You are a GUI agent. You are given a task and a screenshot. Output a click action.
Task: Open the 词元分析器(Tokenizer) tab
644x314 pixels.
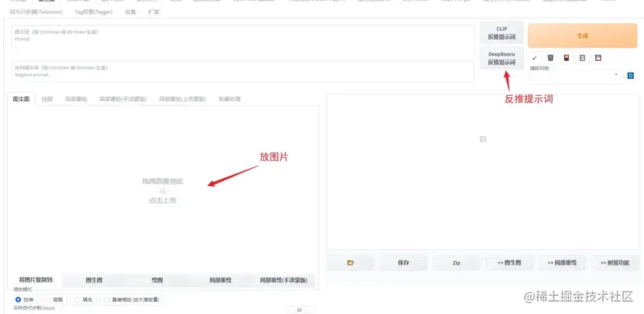pyautogui.click(x=36, y=12)
